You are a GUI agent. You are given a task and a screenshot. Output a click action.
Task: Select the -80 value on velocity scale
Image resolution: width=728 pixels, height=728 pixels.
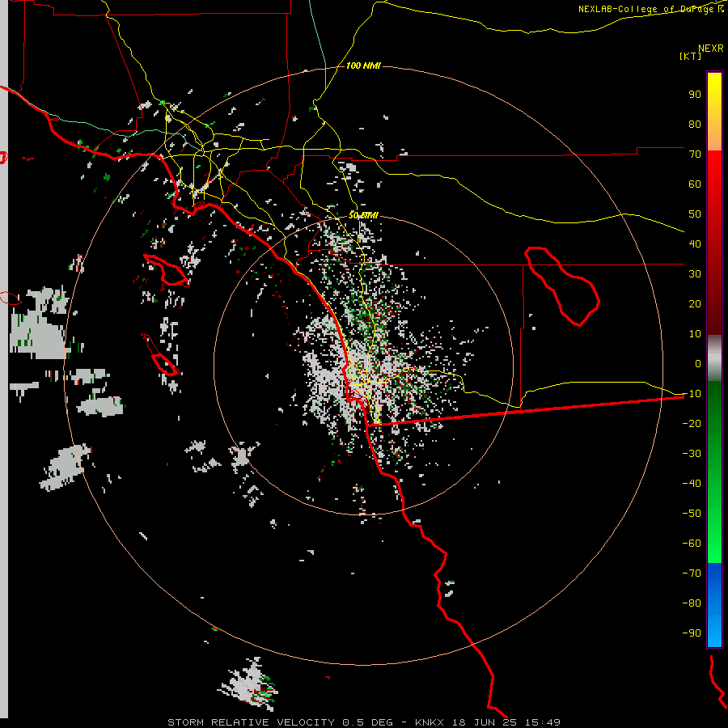coord(692,603)
